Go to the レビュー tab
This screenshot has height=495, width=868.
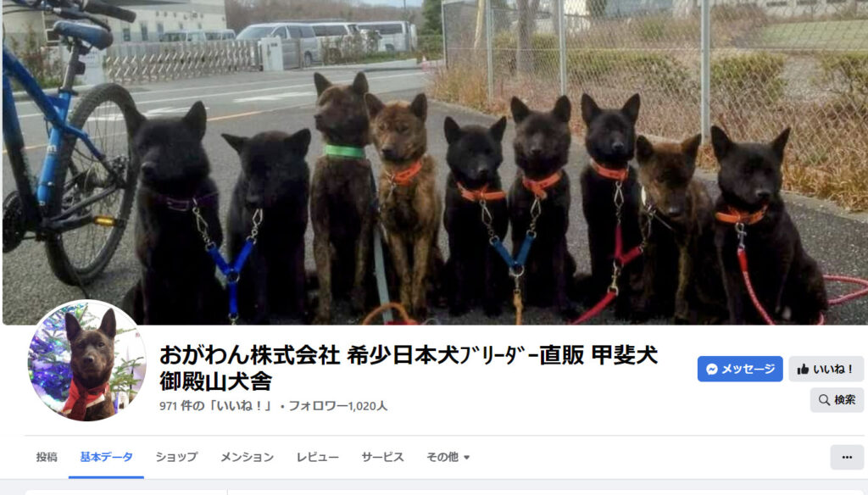pyautogui.click(x=318, y=457)
